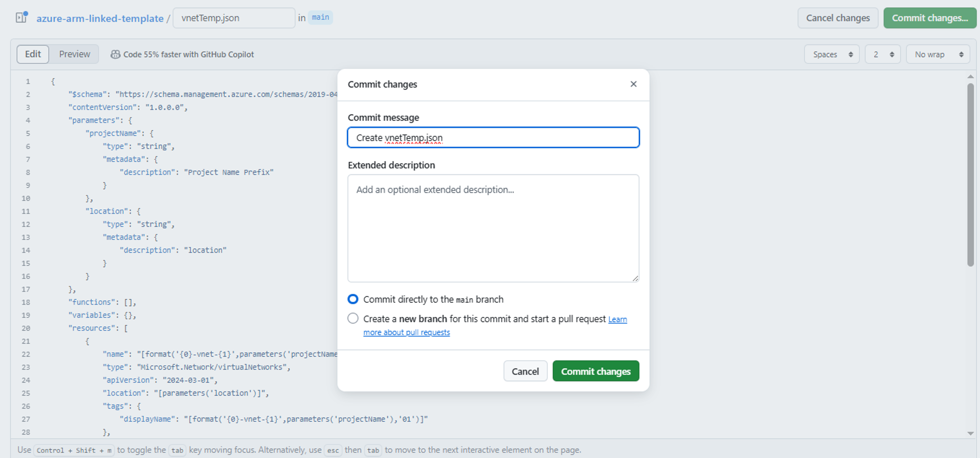Click the green Commit changes button in dialog
980x458 pixels.
point(595,371)
